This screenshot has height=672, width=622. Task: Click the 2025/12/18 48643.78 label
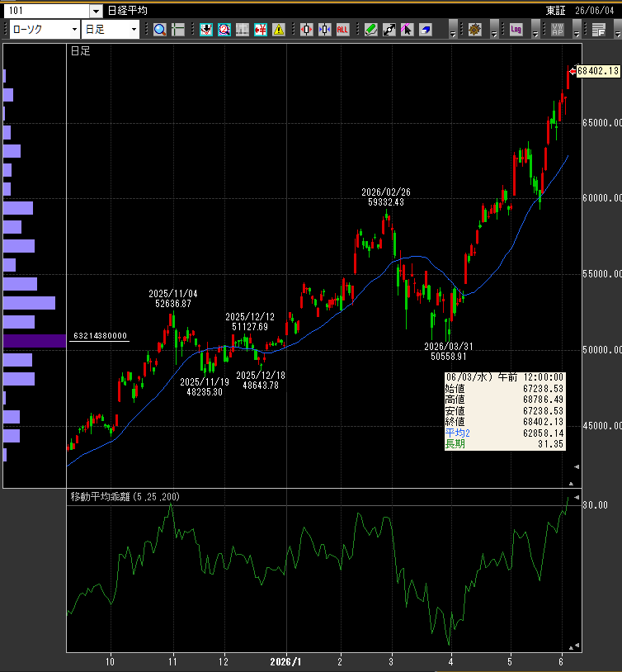click(261, 381)
